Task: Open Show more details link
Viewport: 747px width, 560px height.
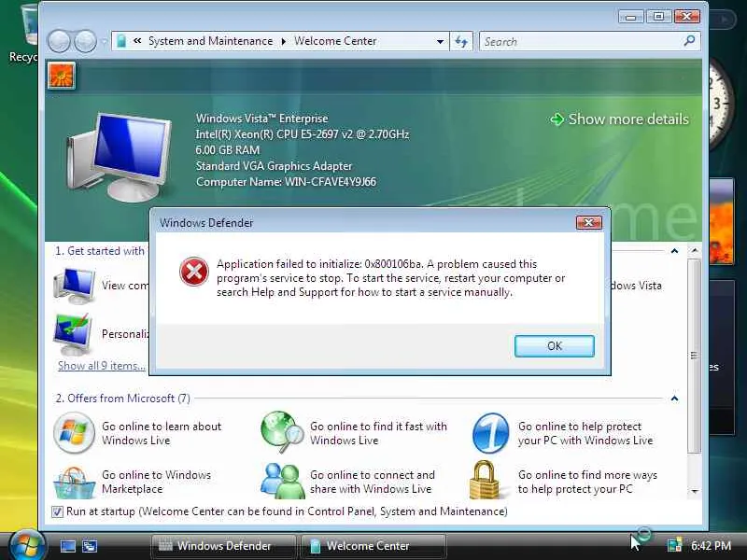Action: (628, 119)
